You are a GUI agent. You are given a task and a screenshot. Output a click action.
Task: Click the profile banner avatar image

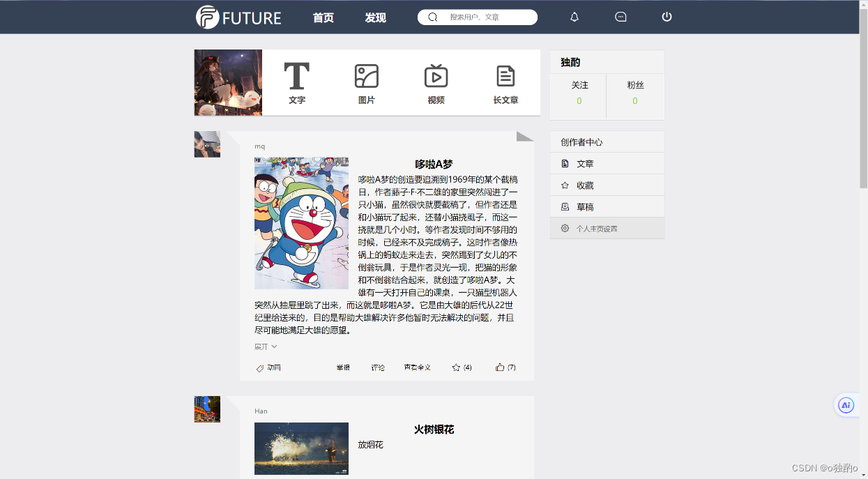coord(228,82)
